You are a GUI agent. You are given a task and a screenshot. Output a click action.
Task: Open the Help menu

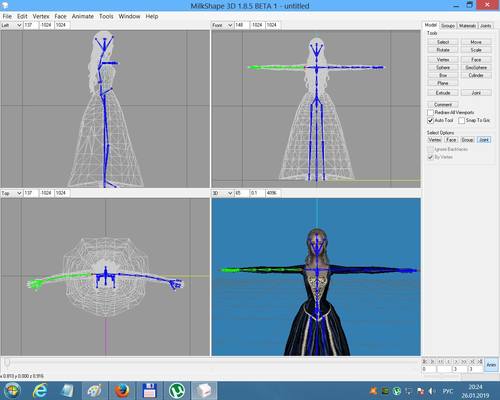152,16
